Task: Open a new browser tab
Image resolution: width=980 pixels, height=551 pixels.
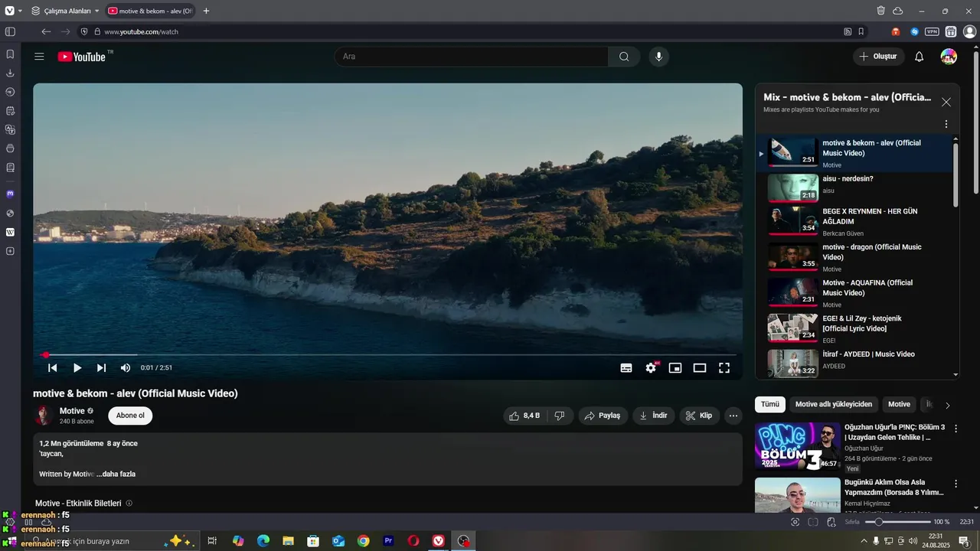Action: 206,11
